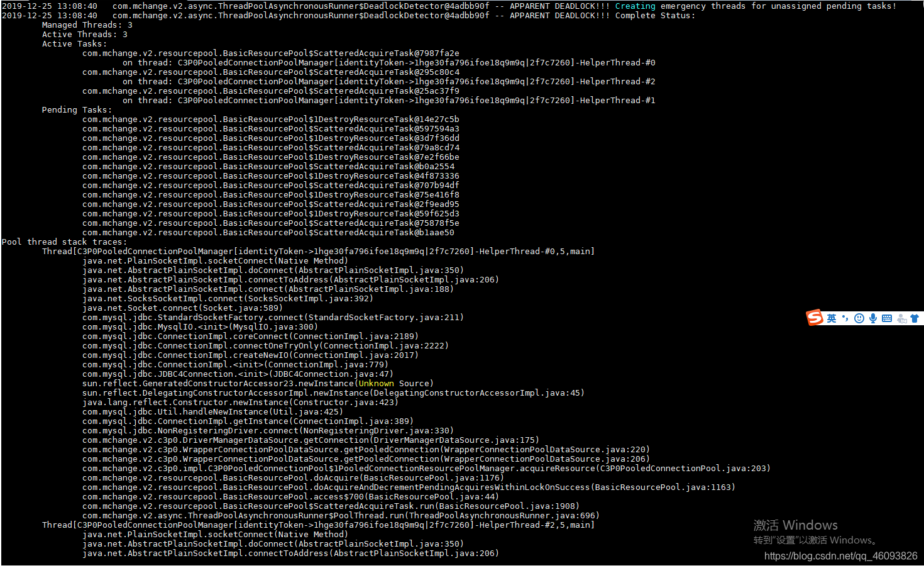Click the ConnectionImpl.coreConnect stack frame
This screenshot has height=568, width=924.
point(250,337)
